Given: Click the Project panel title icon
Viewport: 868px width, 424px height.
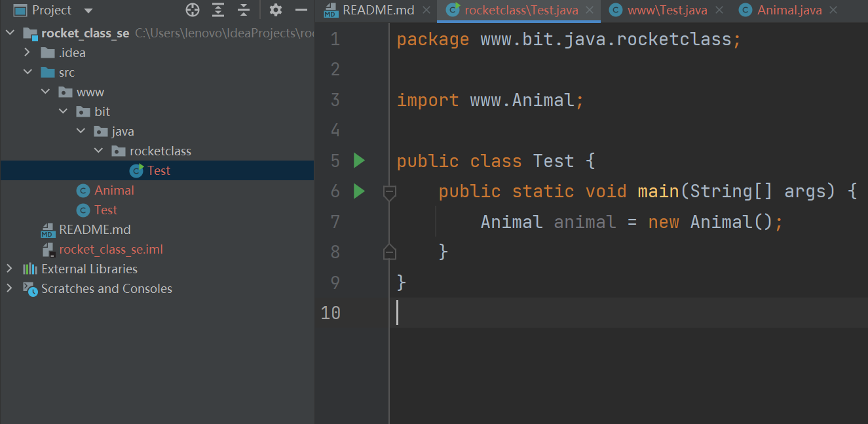Looking at the screenshot, I should (20, 10).
